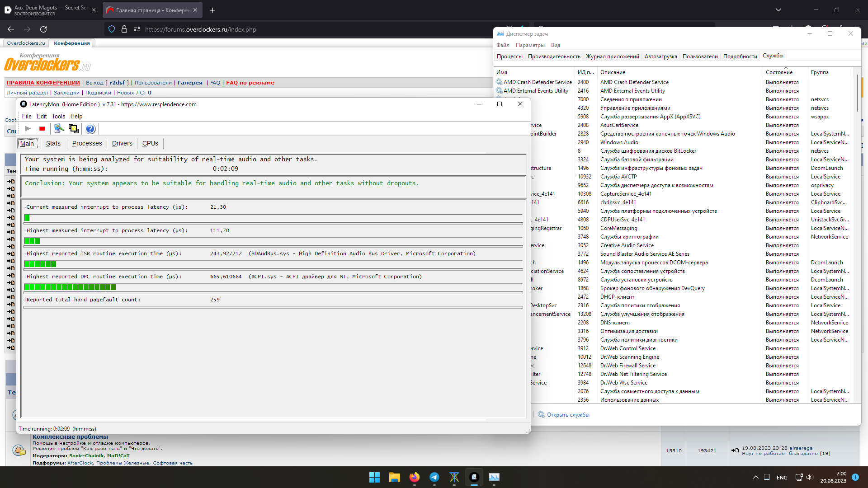Click the ПРАВИЛА КОНФЕРЕНЦИИ link

tap(43, 83)
